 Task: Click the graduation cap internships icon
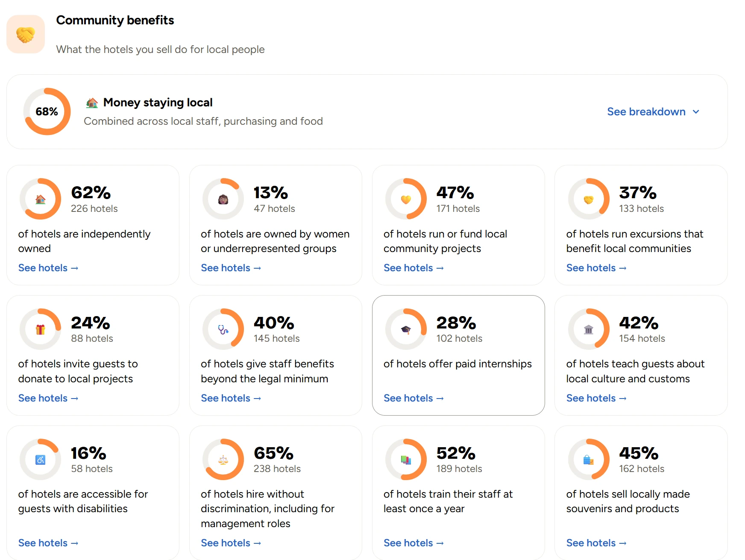tap(406, 329)
